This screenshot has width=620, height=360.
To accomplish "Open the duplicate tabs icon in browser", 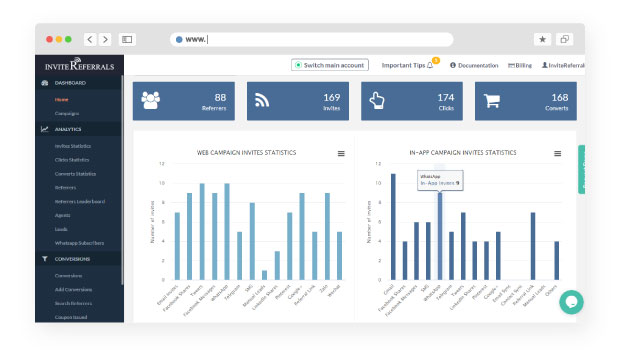I will [x=565, y=39].
